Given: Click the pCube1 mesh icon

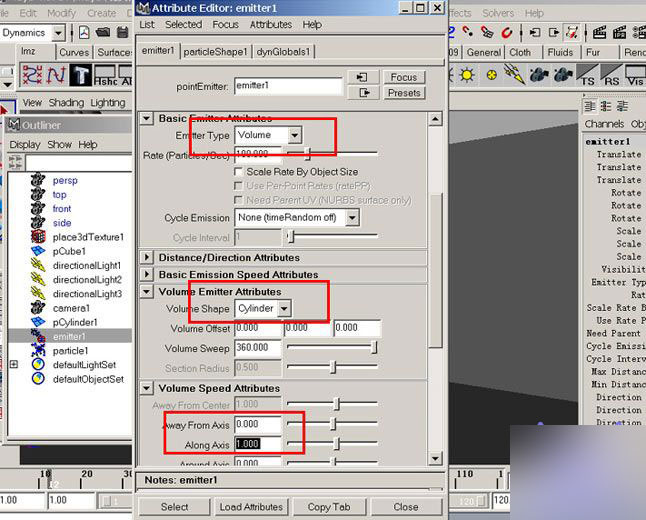Looking at the screenshot, I should (x=38, y=251).
